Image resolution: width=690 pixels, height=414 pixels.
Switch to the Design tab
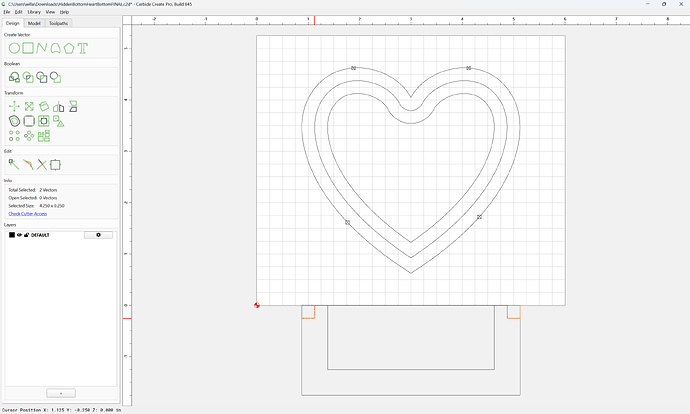click(12, 23)
